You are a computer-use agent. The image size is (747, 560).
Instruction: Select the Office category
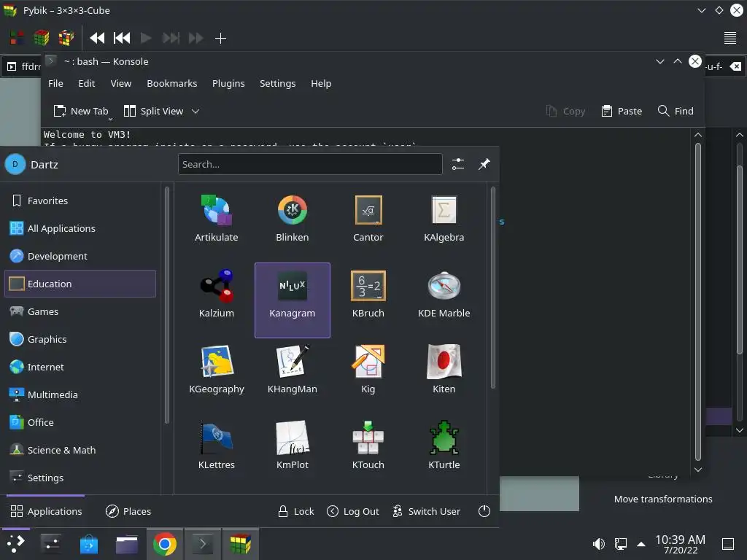click(80, 422)
